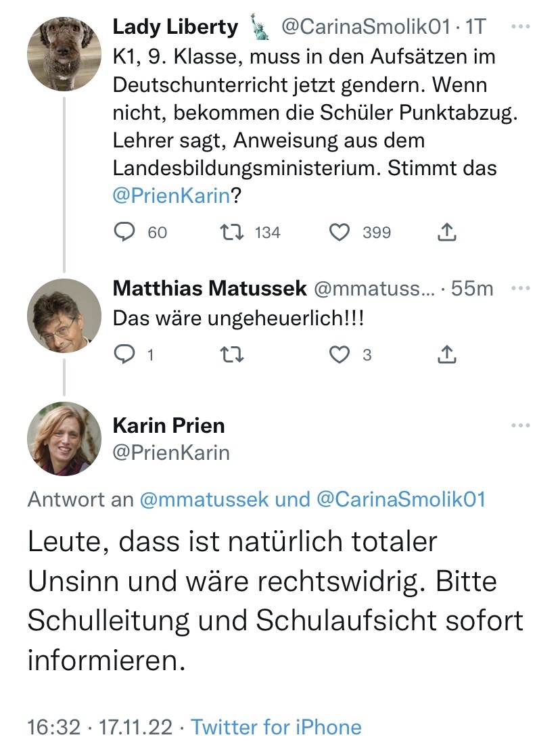Image resolution: width=560 pixels, height=752 pixels.
Task: Open the @PrienKarin mention link
Action: pyautogui.click(x=172, y=195)
